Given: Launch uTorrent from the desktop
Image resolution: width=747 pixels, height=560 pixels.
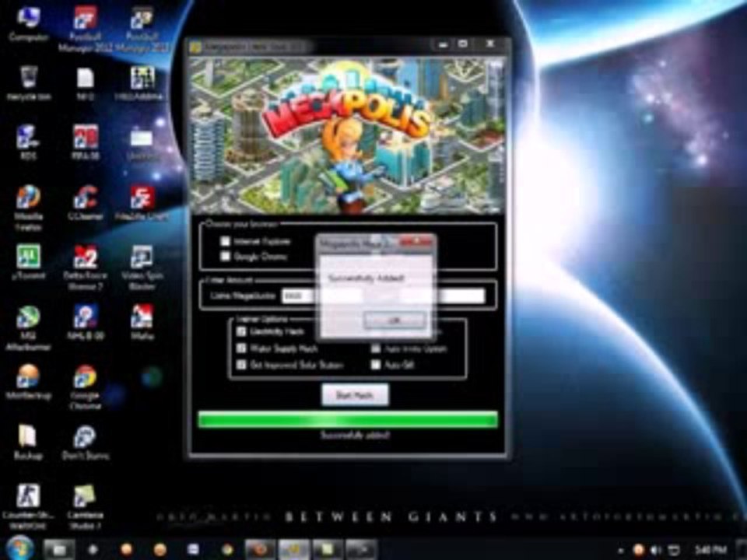Looking at the screenshot, I should click(29, 262).
